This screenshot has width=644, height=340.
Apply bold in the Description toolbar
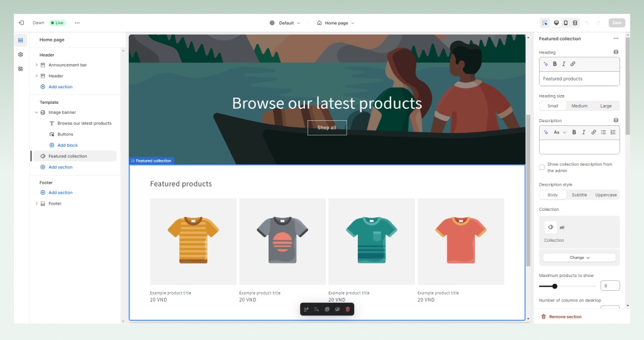tap(574, 132)
